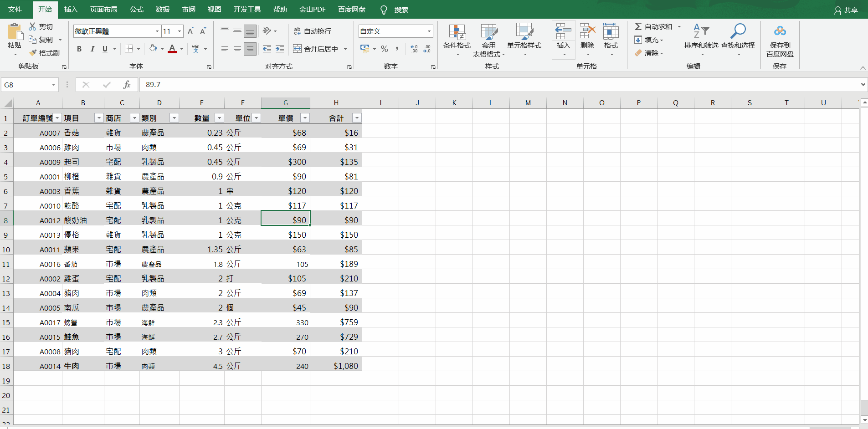The image size is (868, 429).
Task: Expand the Name Box dropdown arrow
Action: [53, 85]
